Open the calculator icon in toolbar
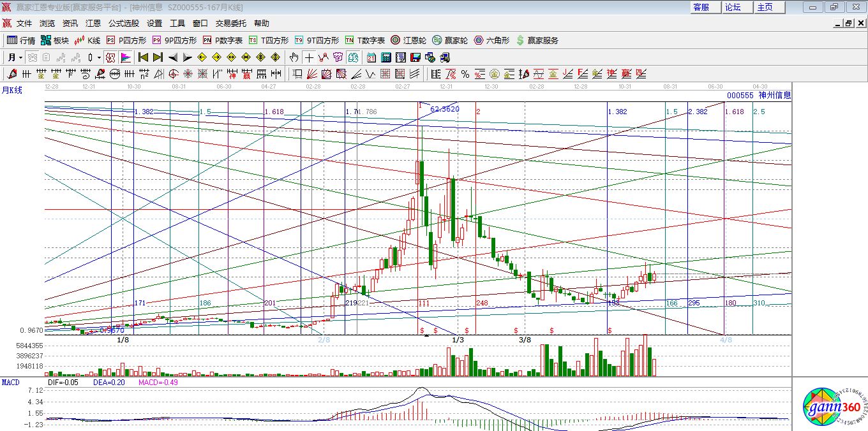The width and height of the screenshot is (868, 431). 385,57
